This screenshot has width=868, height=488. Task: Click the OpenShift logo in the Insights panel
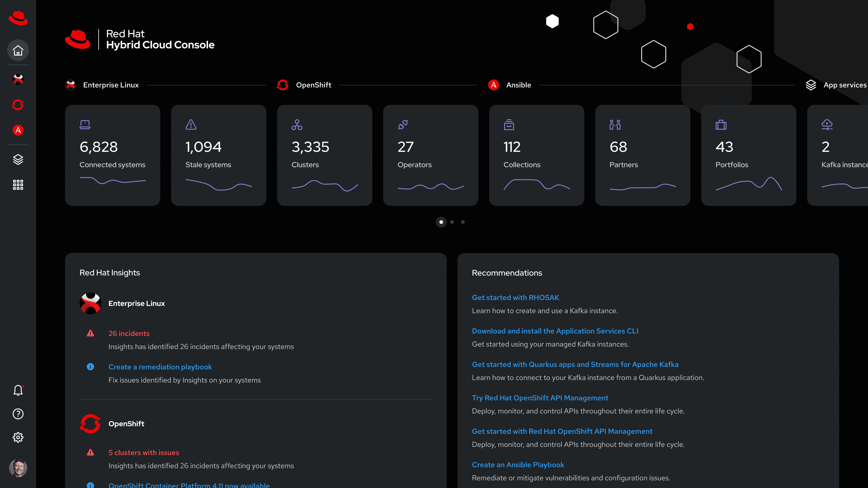pos(90,424)
